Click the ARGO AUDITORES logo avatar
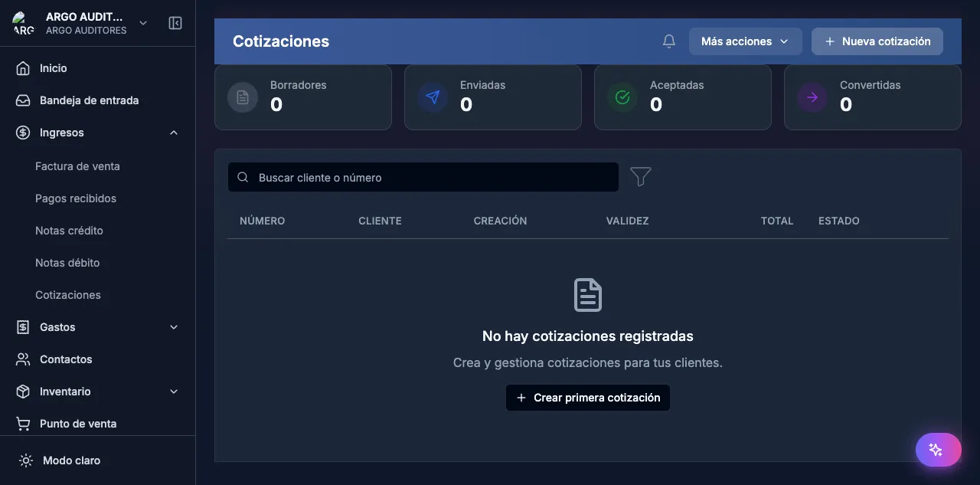Screen dimensions: 980x485 [22, 23]
